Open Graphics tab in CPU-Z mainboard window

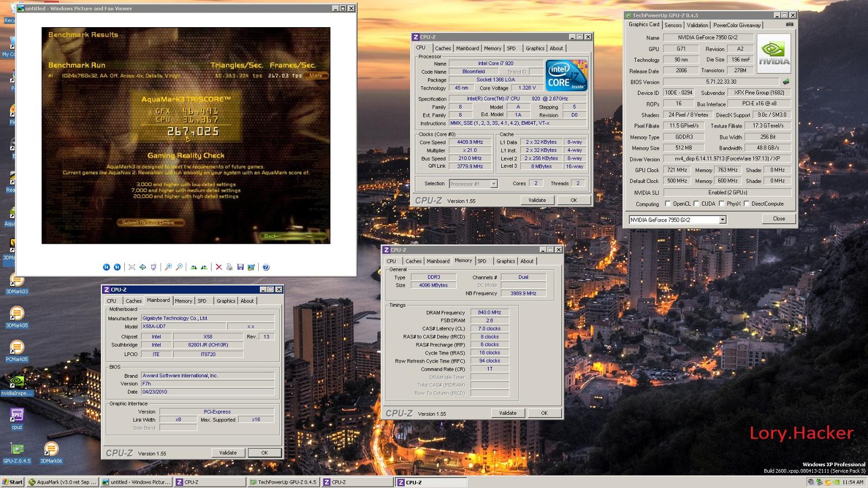[226, 301]
